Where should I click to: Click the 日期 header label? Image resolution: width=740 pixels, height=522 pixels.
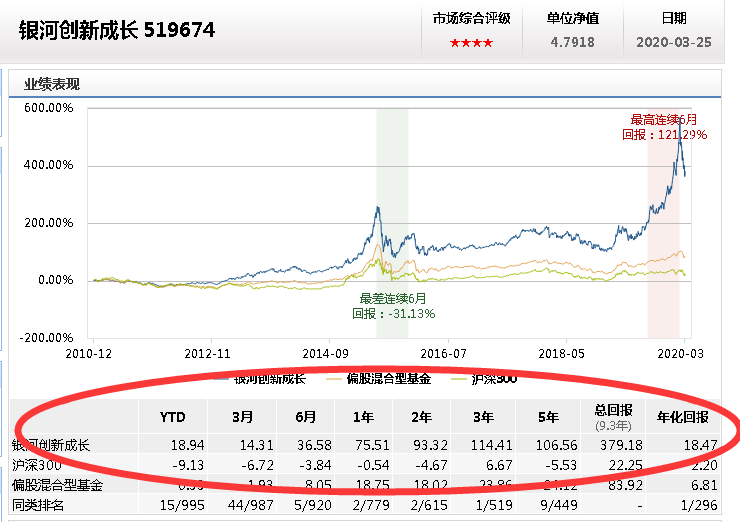pyautogui.click(x=673, y=18)
